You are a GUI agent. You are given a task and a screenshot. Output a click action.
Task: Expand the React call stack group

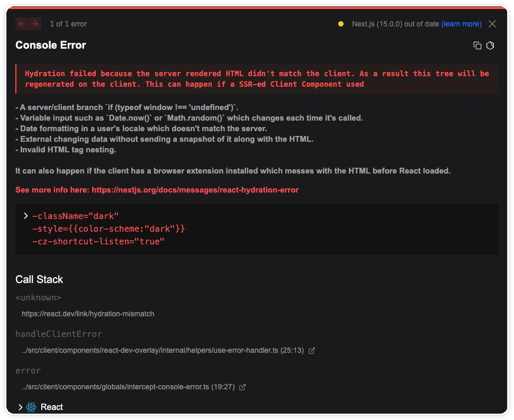20,407
